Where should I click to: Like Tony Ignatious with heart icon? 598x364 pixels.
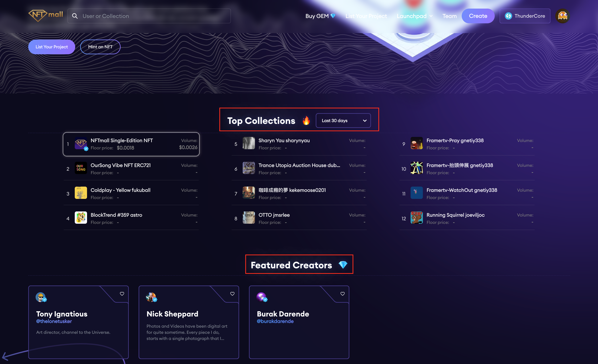click(x=122, y=294)
